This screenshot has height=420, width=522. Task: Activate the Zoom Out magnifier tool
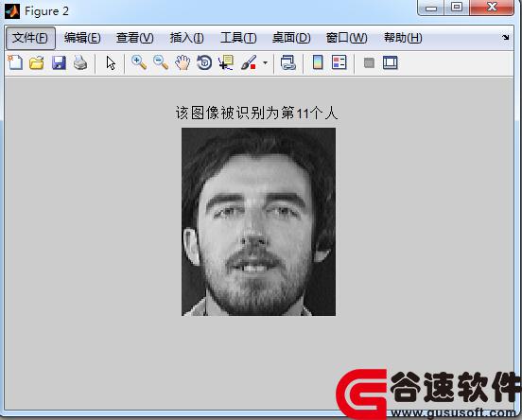click(x=161, y=62)
